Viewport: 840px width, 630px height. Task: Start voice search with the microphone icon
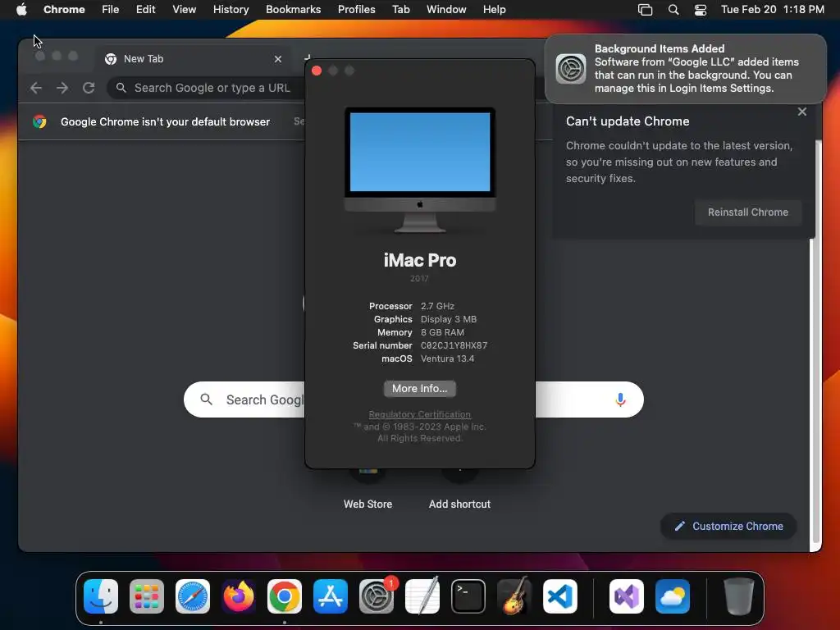[620, 399]
